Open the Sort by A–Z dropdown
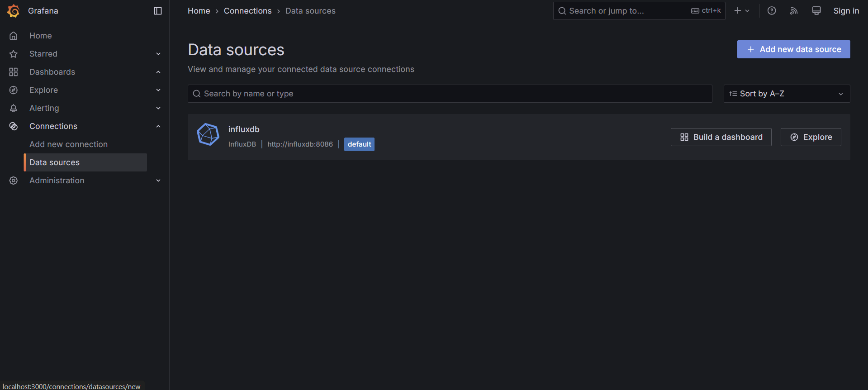This screenshot has width=868, height=390. tap(787, 94)
